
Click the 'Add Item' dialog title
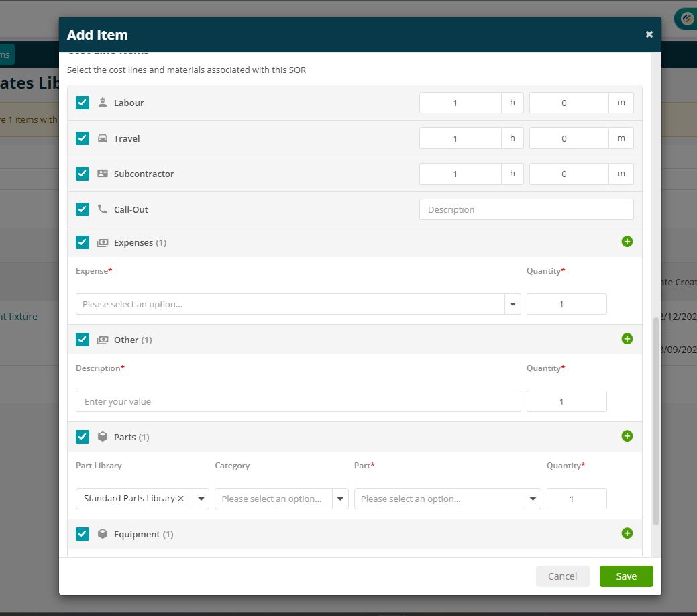(x=97, y=35)
